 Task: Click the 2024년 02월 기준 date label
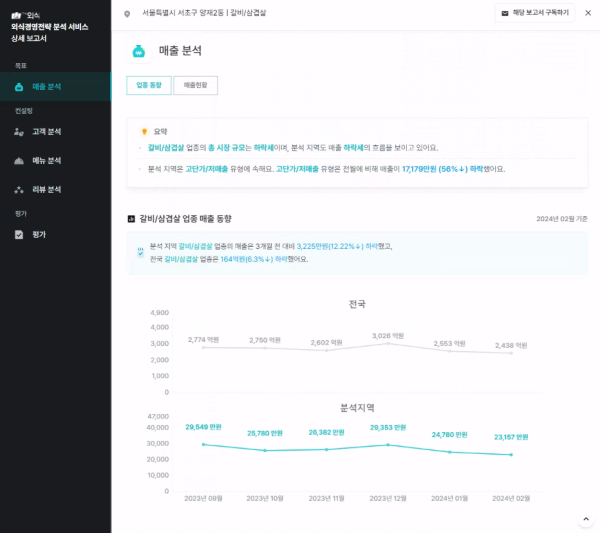point(562,219)
